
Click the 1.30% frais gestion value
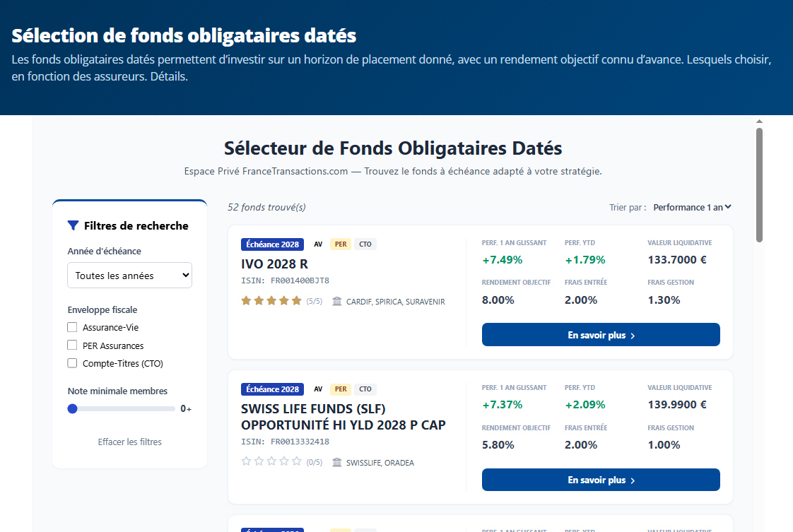(664, 300)
